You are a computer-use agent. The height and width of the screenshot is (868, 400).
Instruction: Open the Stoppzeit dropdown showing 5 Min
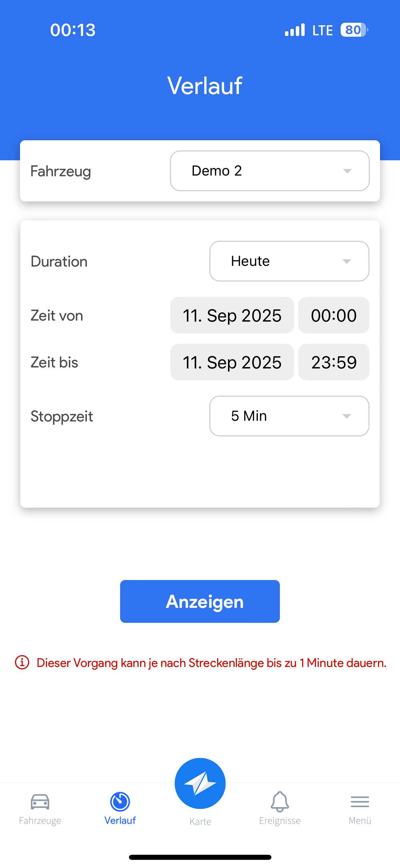point(289,416)
